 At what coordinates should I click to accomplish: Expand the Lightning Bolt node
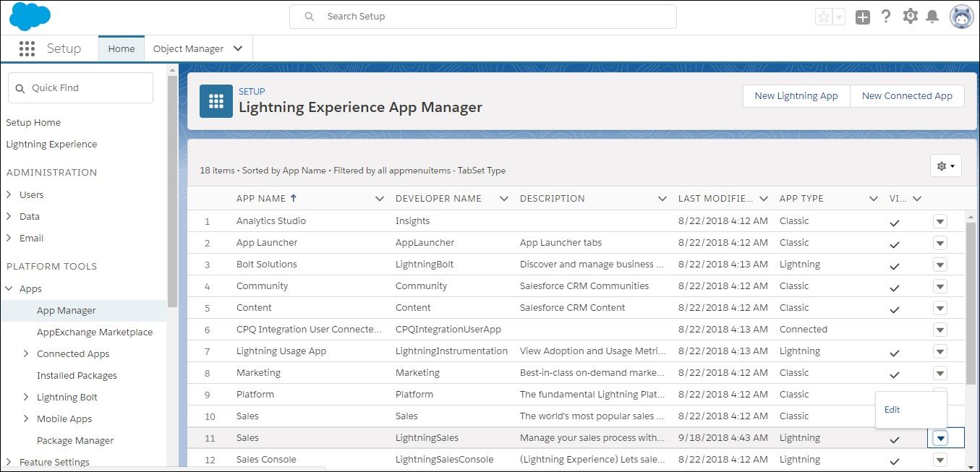point(26,397)
